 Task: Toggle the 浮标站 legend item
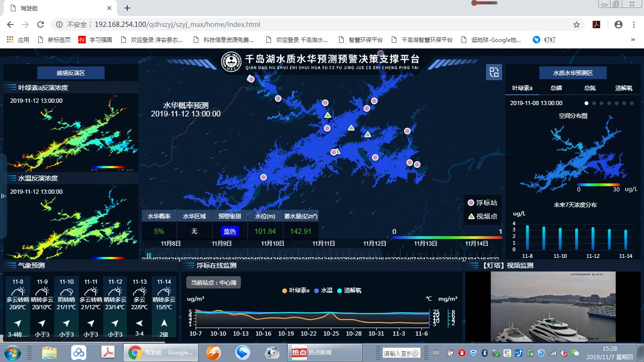tap(482, 203)
